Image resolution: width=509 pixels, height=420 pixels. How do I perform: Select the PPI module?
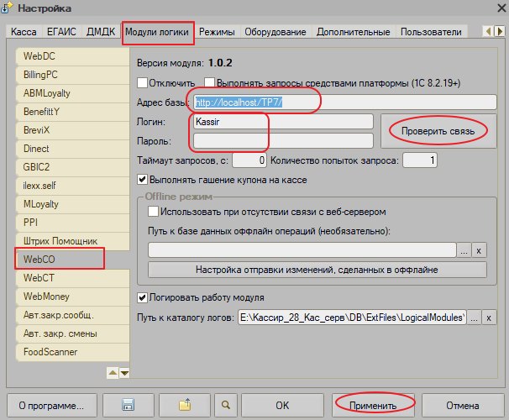[x=72, y=223]
